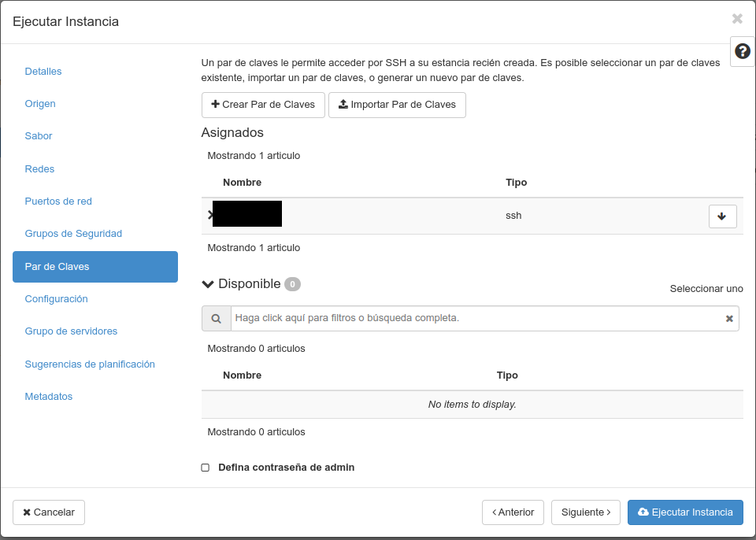The image size is (756, 540).
Task: Clear the filter field with its X icon
Action: coord(729,318)
